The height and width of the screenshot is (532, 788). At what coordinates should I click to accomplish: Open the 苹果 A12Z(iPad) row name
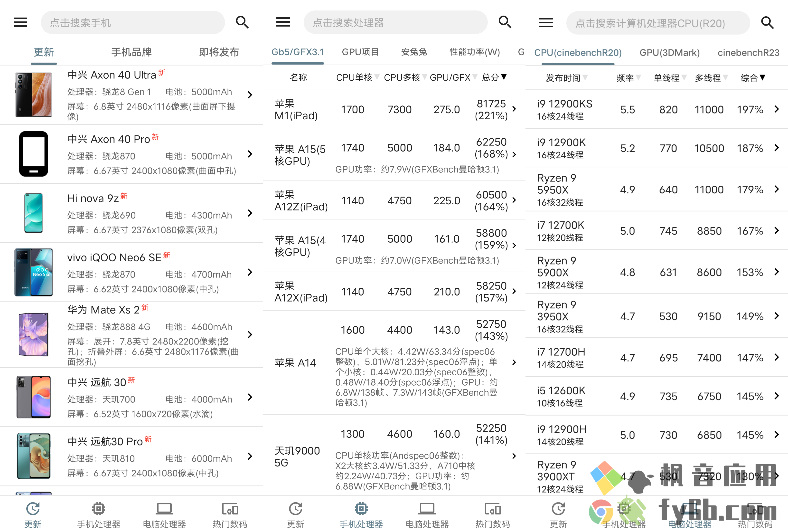[301, 200]
